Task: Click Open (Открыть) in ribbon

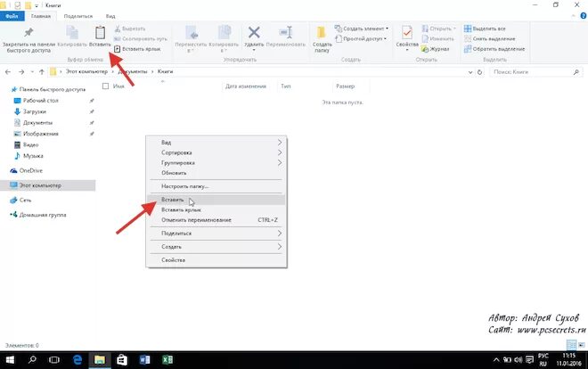Action: [438, 29]
